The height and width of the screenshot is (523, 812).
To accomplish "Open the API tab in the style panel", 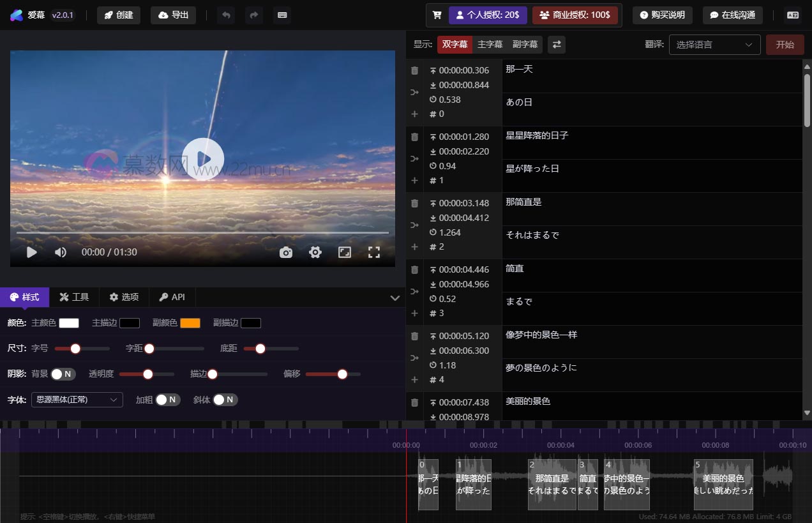I will (172, 297).
